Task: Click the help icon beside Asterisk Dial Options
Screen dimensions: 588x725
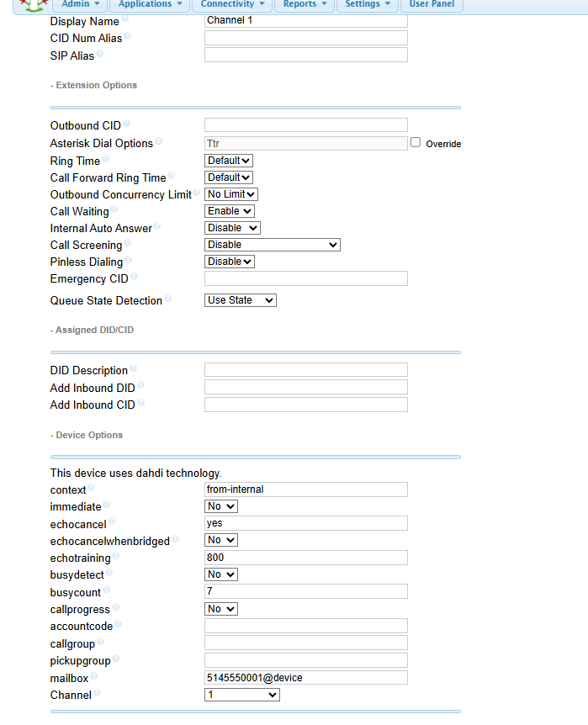Action: [x=159, y=140]
